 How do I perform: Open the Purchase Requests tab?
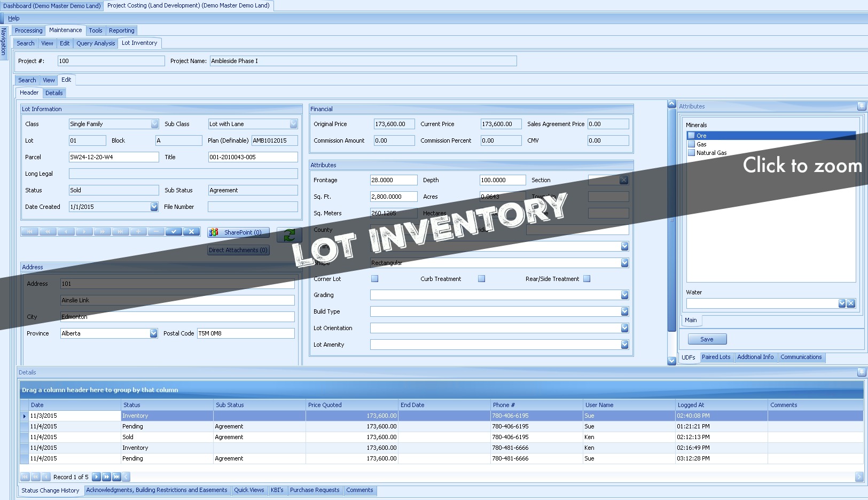click(315, 490)
